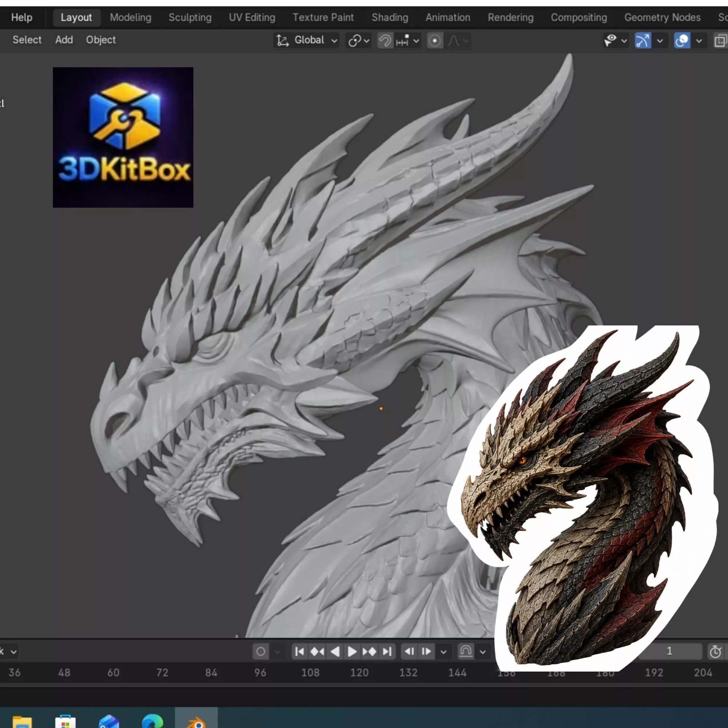Open Microsoft Edge from the taskbar

click(153, 721)
